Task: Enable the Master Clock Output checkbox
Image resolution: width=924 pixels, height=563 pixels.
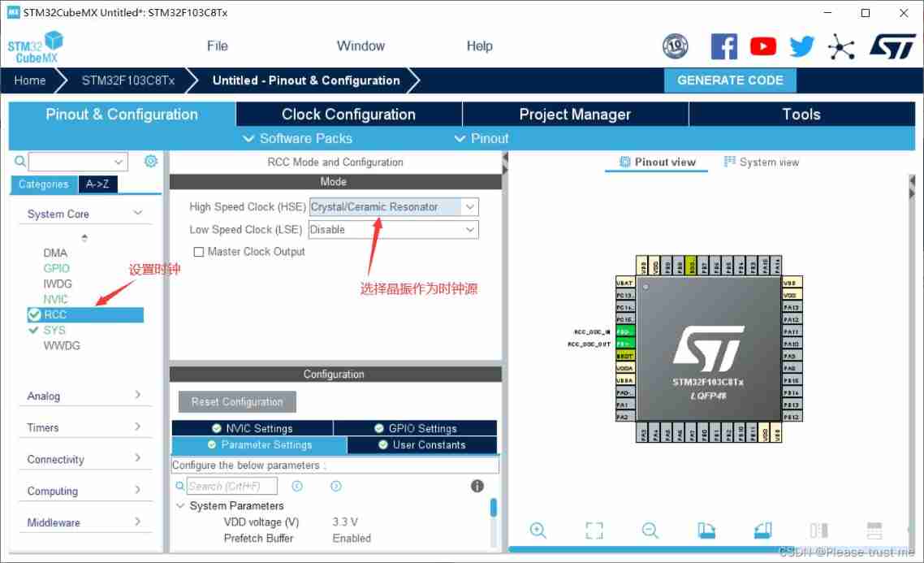Action: pyautogui.click(x=199, y=252)
